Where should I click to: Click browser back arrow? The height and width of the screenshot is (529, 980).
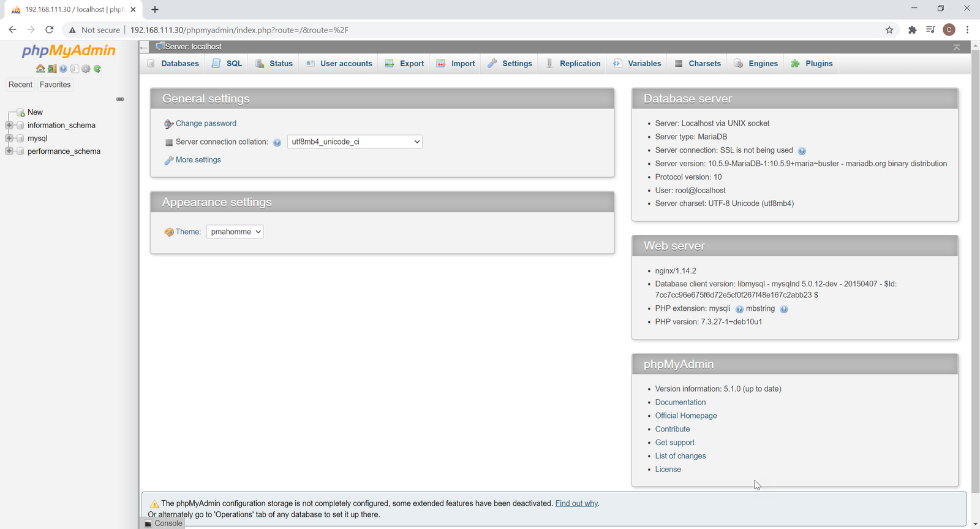tap(12, 29)
